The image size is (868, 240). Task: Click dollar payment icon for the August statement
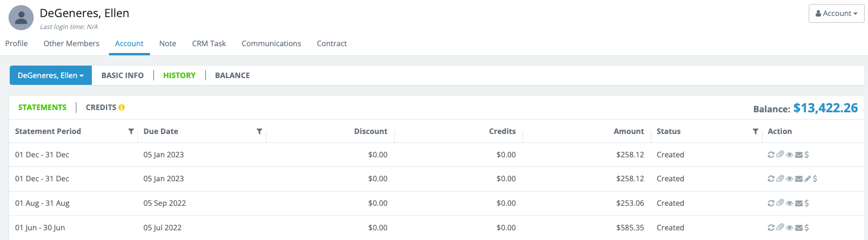[806, 203]
